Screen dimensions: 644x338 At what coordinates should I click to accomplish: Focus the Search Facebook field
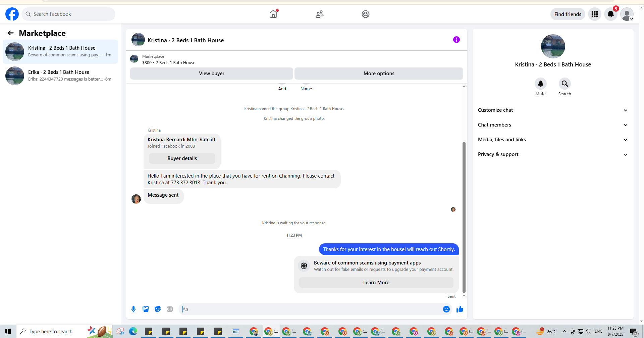(x=69, y=14)
